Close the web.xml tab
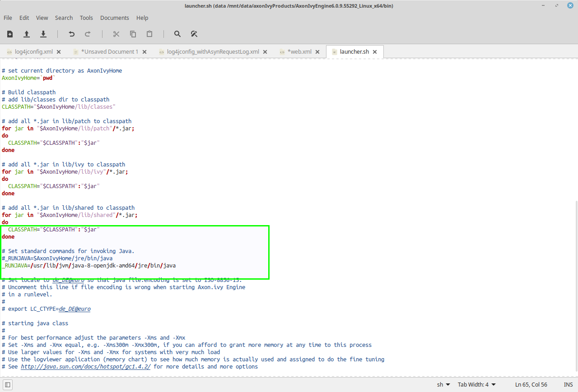This screenshot has height=392, width=578. pos(317,52)
